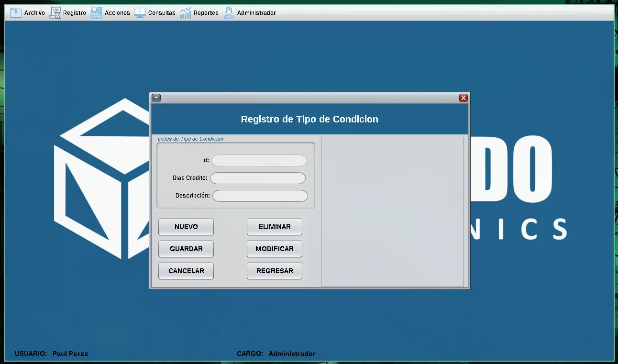The height and width of the screenshot is (364, 618).
Task: Click the MODIFICAR button
Action: pos(275,249)
